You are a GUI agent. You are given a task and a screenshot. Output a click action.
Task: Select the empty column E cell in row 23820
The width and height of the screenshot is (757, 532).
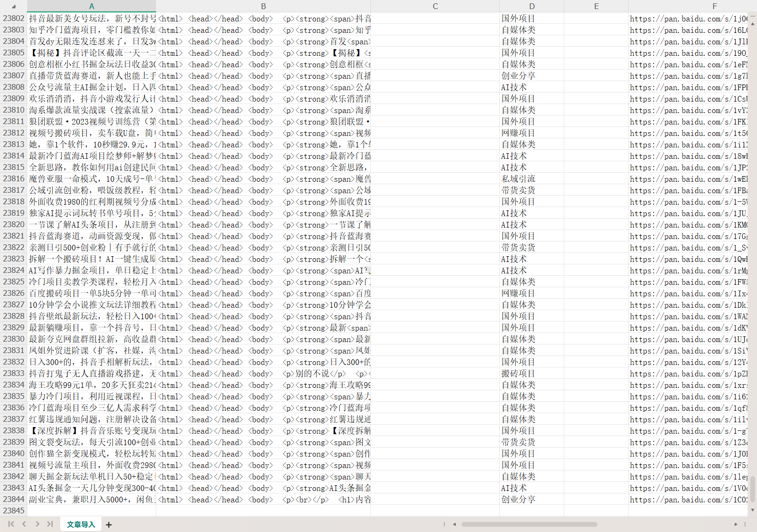click(x=596, y=224)
